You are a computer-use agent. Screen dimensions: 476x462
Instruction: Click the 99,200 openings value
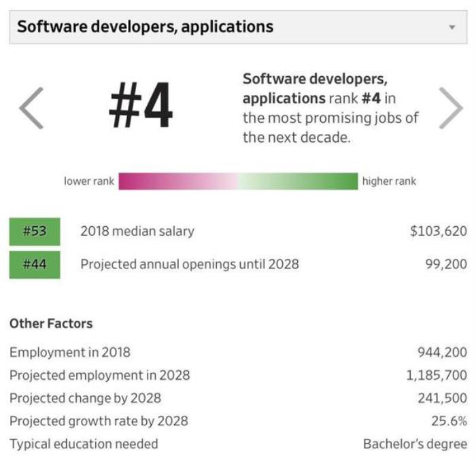click(446, 264)
